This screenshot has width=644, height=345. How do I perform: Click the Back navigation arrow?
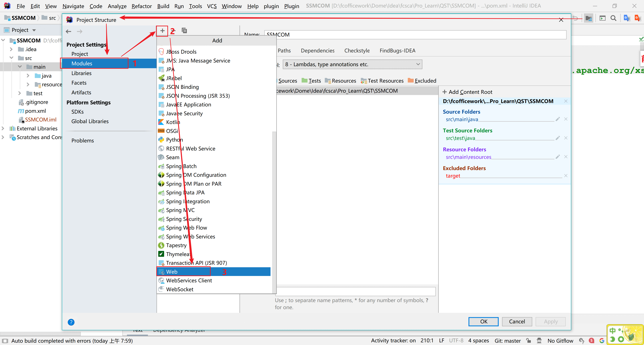point(68,32)
